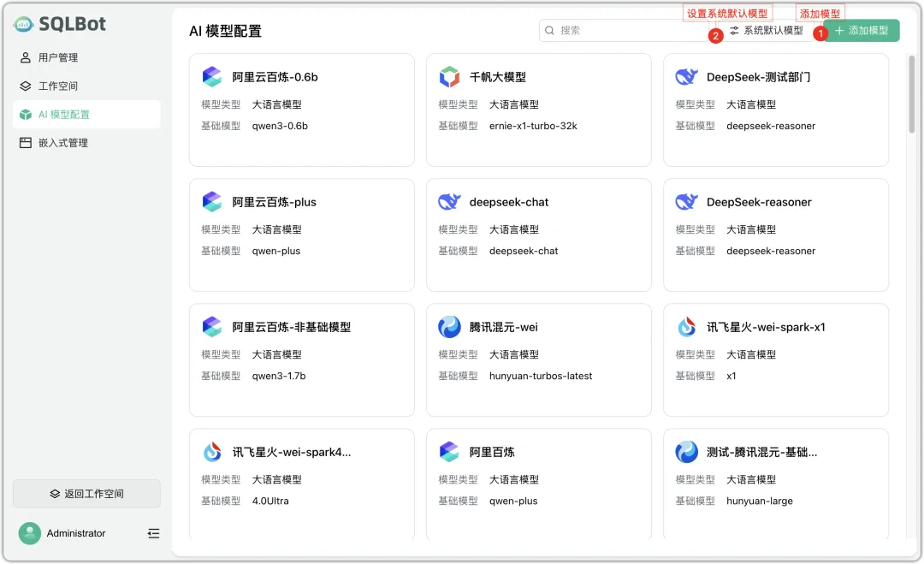Screen dimensions: 924x564
Task: Click the qwen3-0.6b base model value
Action: coord(280,126)
